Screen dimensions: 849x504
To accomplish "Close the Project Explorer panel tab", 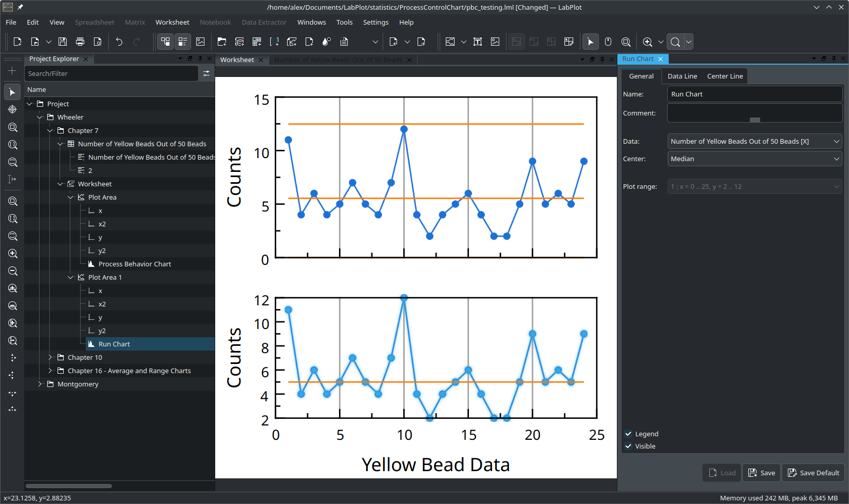I will (86, 59).
